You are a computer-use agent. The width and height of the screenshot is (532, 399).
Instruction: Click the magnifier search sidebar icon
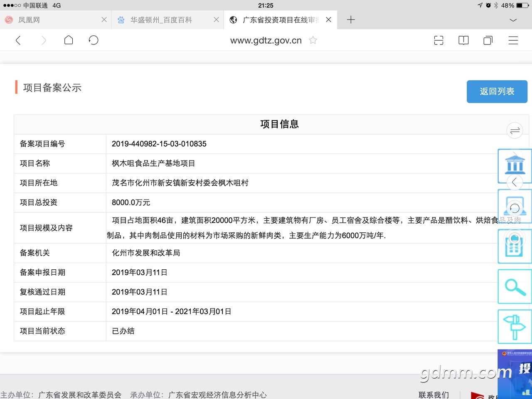point(515,287)
